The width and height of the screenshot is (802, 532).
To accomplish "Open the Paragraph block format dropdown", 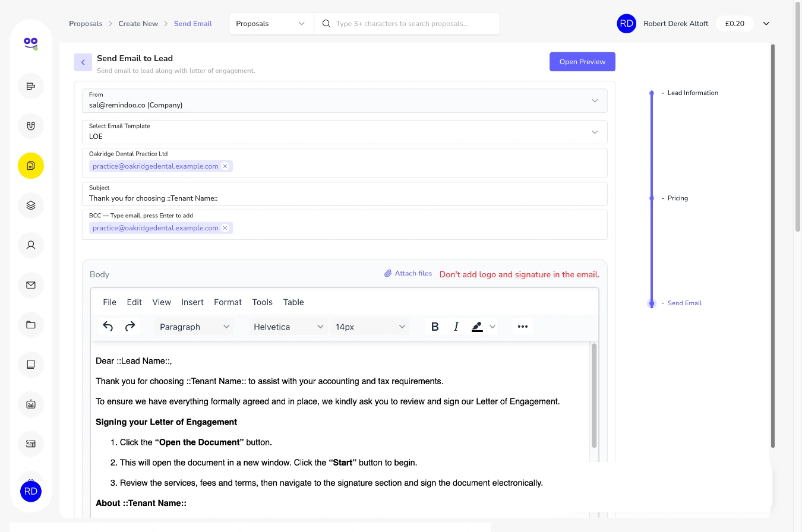I will [x=194, y=327].
